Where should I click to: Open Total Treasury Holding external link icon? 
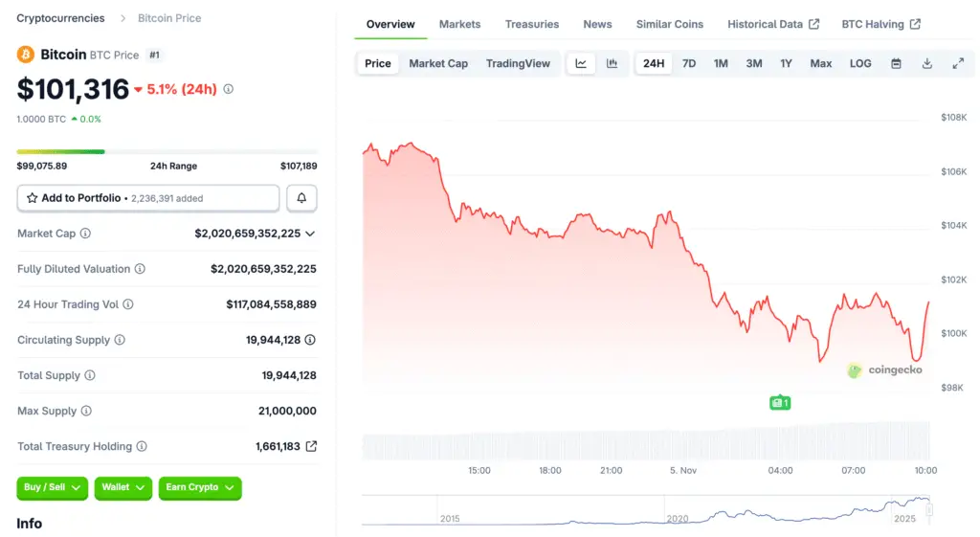[311, 446]
